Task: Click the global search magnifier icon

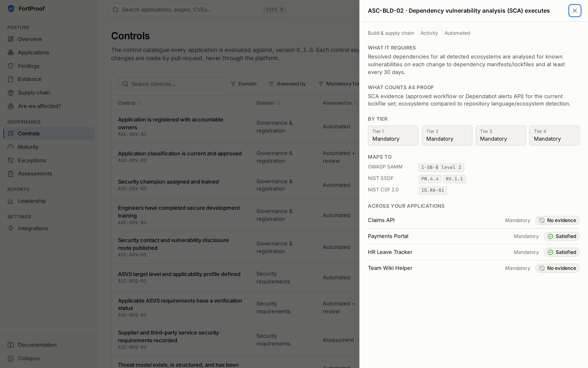Action: click(x=115, y=10)
